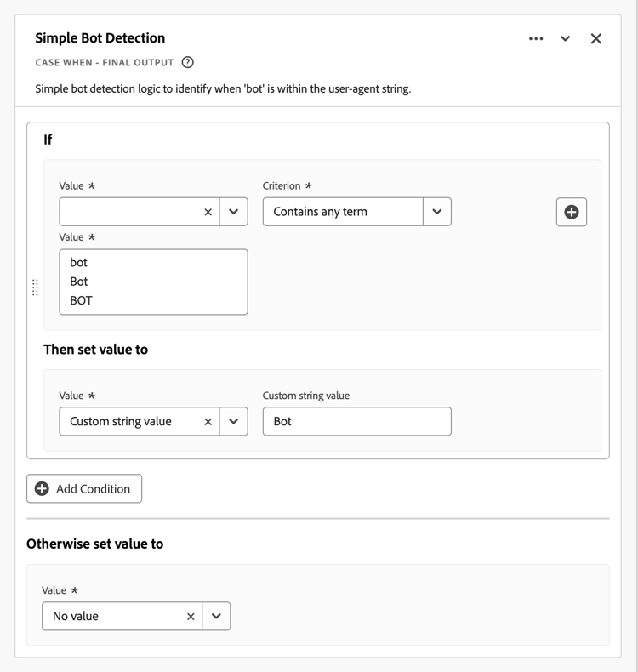The height and width of the screenshot is (672, 638).
Task: Open the Case When help question icon
Action: (x=188, y=63)
